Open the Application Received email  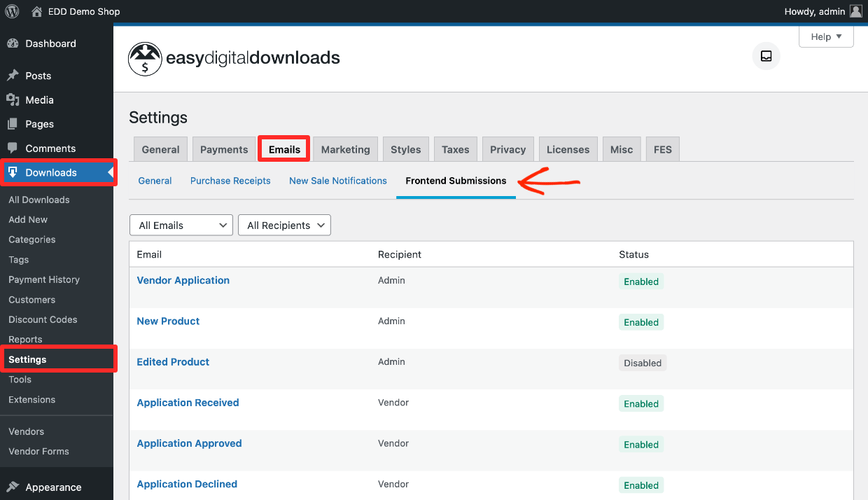(188, 403)
